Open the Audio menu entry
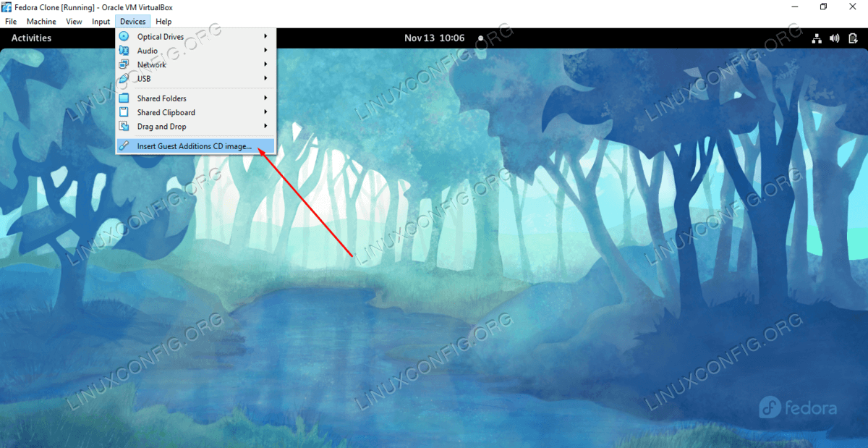The image size is (868, 448). (195, 51)
